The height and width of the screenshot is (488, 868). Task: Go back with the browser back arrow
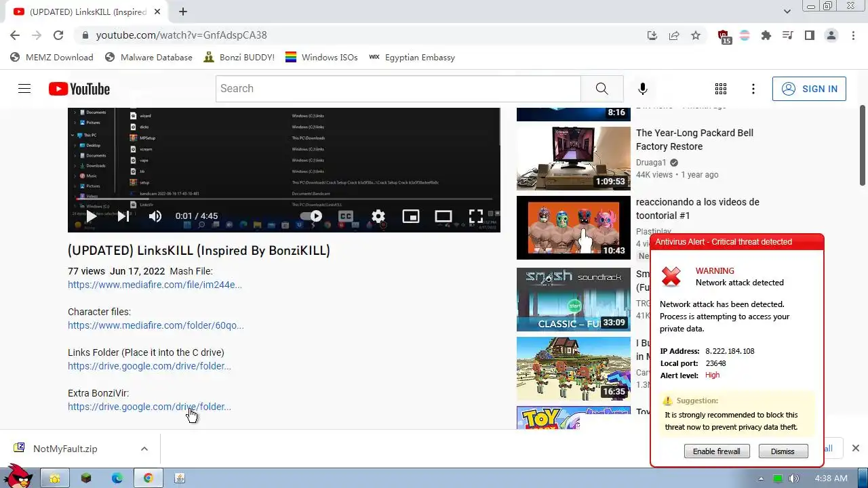point(15,35)
